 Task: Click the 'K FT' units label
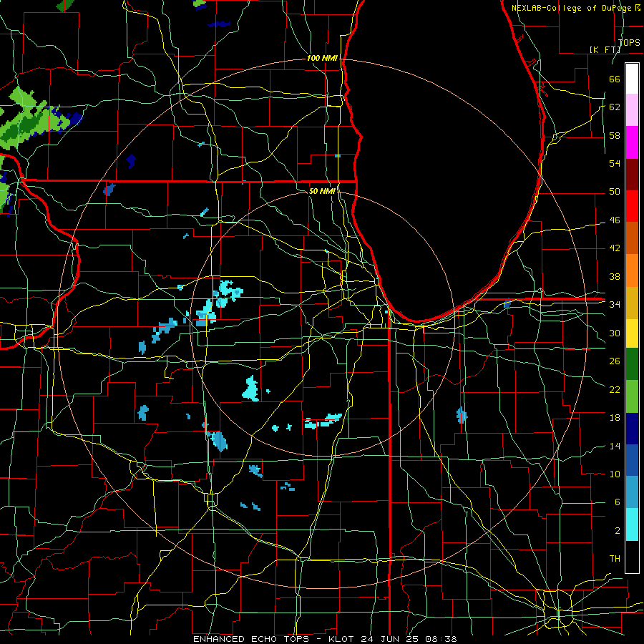pos(605,49)
